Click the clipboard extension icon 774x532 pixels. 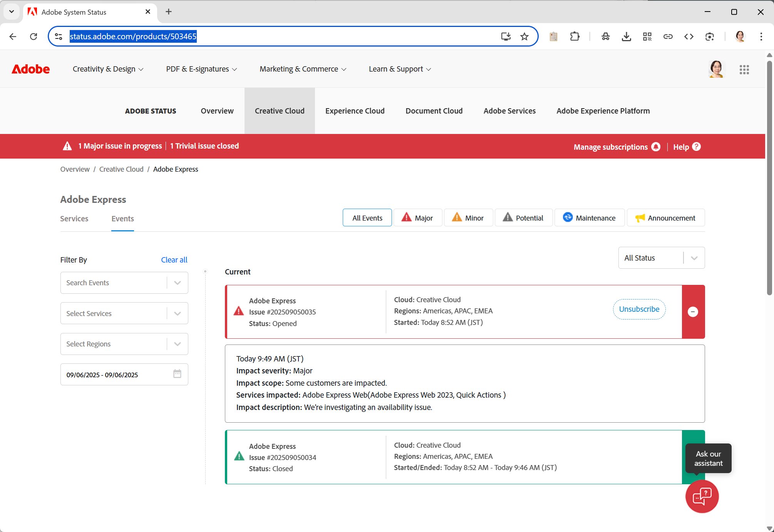553,37
